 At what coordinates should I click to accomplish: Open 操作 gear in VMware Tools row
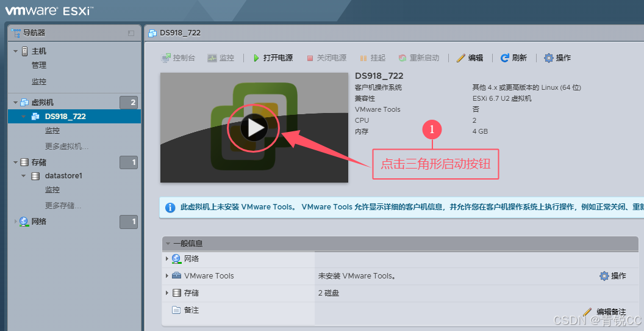click(613, 276)
